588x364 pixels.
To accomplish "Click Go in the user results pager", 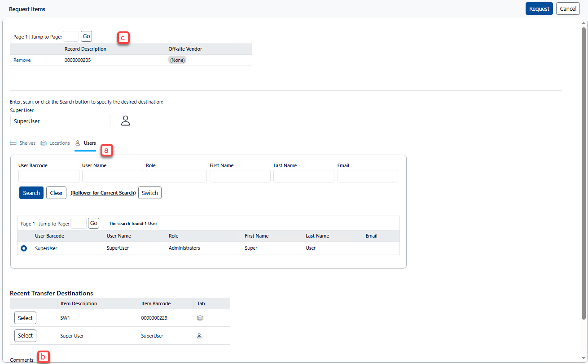I will pos(93,223).
